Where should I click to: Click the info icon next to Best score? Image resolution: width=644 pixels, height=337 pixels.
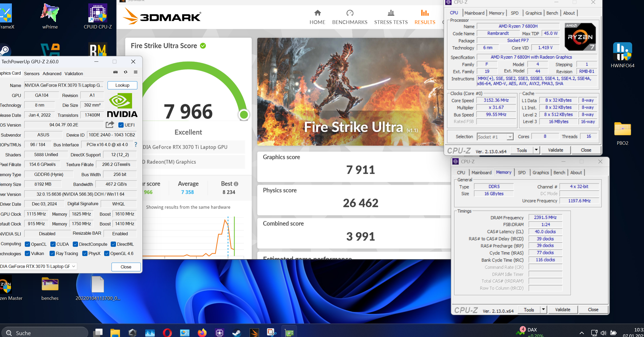coord(236,184)
